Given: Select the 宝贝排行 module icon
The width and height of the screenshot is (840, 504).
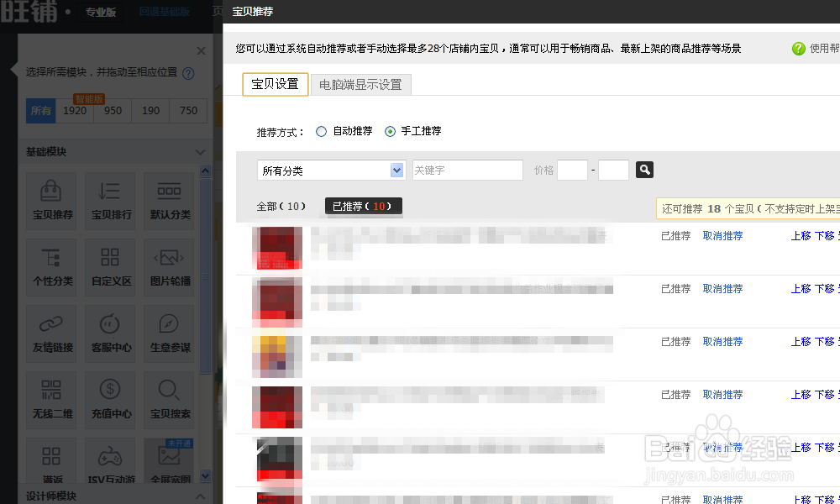Looking at the screenshot, I should pos(110,201).
